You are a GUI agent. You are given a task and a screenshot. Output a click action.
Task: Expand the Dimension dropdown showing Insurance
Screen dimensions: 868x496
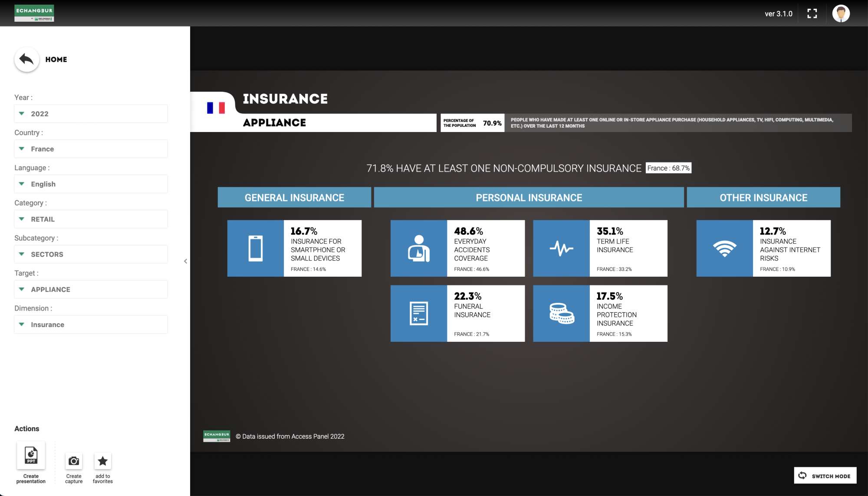[x=91, y=325]
